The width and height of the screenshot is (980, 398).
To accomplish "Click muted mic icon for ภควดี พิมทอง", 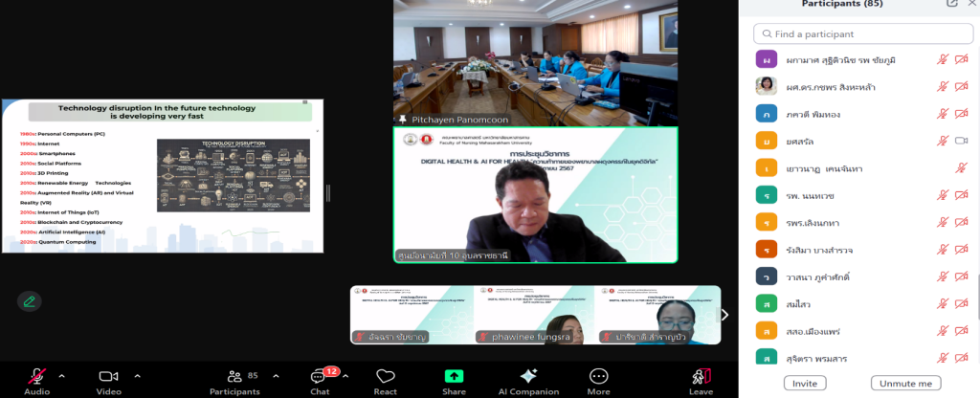I will pos(943,114).
